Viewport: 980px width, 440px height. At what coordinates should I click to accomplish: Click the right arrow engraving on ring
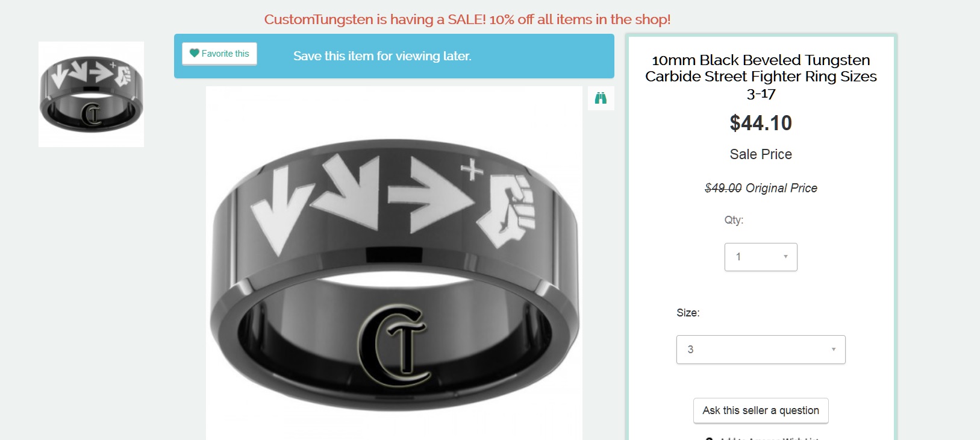coord(431,195)
